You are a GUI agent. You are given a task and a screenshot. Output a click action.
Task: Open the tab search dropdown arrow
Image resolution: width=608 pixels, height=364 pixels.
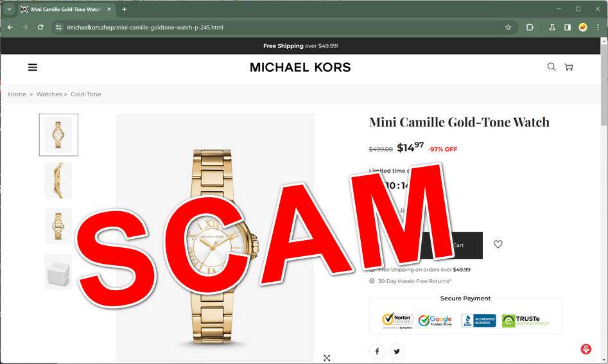tap(9, 9)
